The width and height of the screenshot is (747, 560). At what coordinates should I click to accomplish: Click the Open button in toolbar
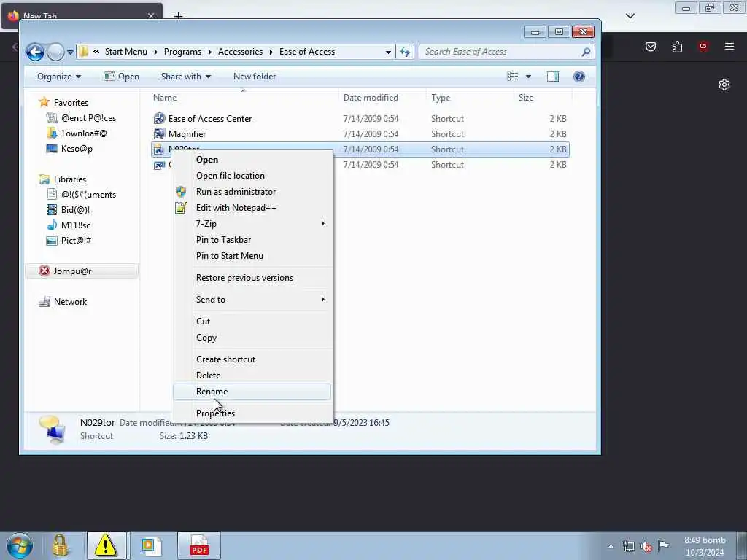tap(122, 77)
